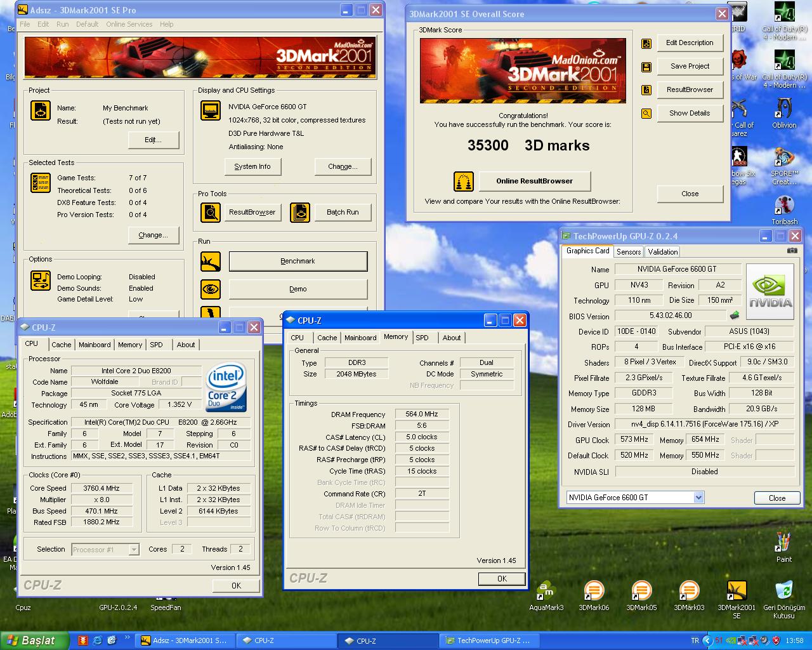The height and width of the screenshot is (650, 812).
Task: Click the Benchmark run icon
Action: click(x=211, y=261)
